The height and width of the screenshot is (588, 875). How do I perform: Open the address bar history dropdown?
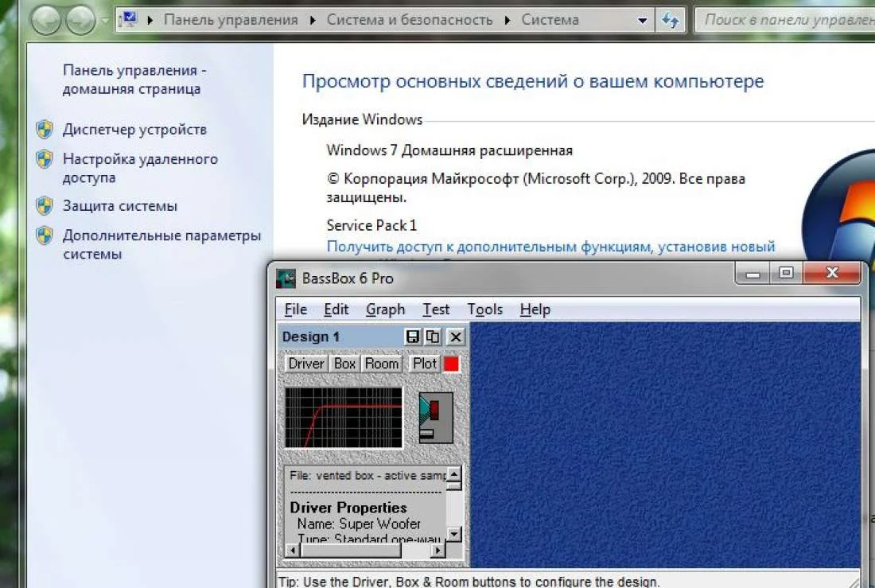(642, 21)
